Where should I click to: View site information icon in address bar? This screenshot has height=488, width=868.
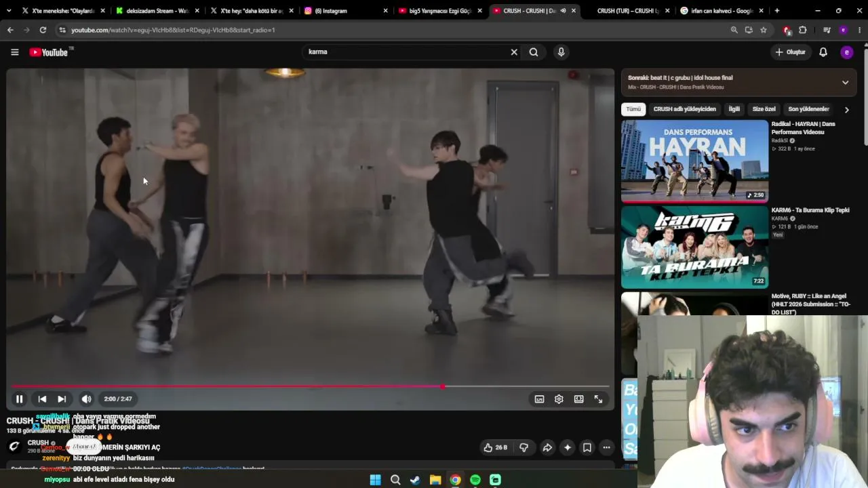click(x=62, y=30)
